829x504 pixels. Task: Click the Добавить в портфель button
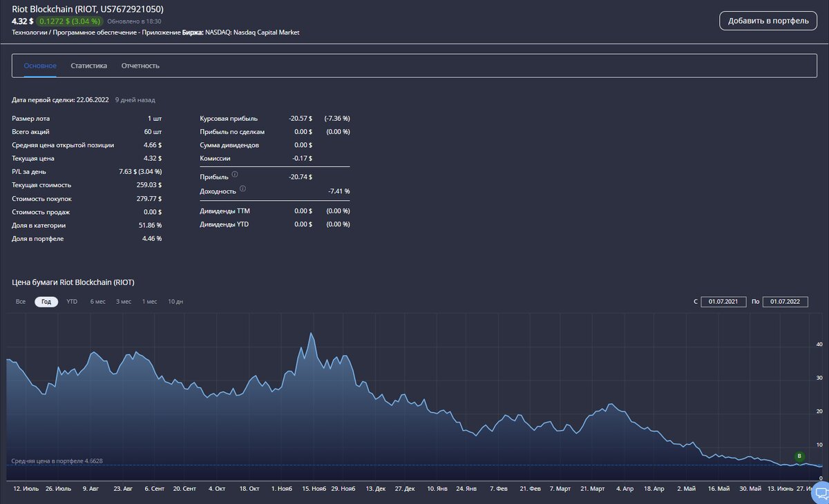768,21
